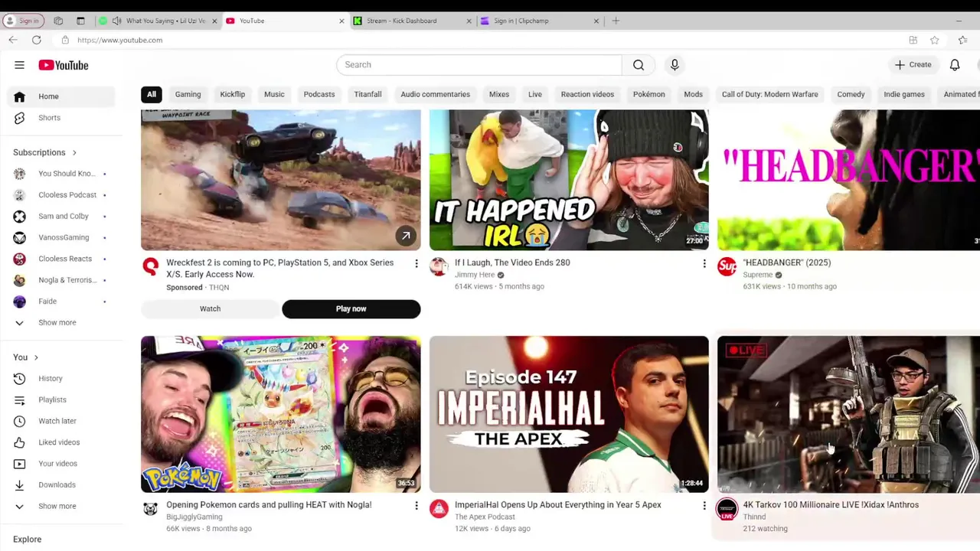
Task: Open Faide subscription channel
Action: tap(61, 302)
